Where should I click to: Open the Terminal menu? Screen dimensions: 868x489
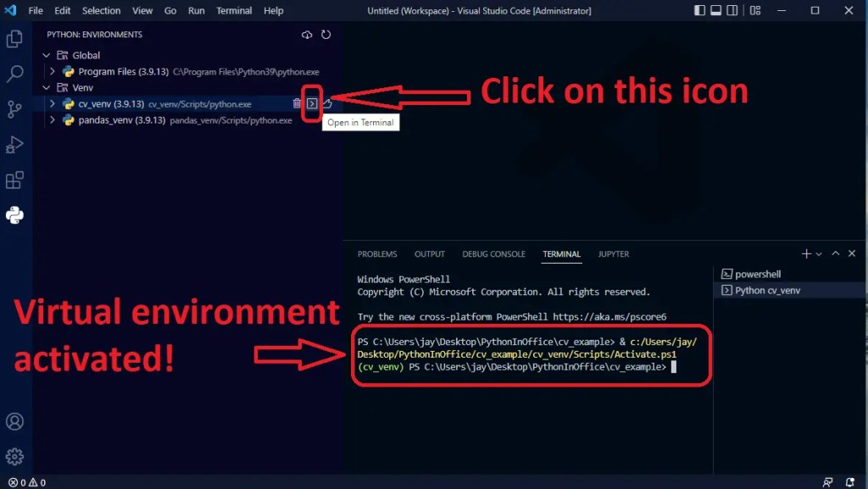(234, 10)
